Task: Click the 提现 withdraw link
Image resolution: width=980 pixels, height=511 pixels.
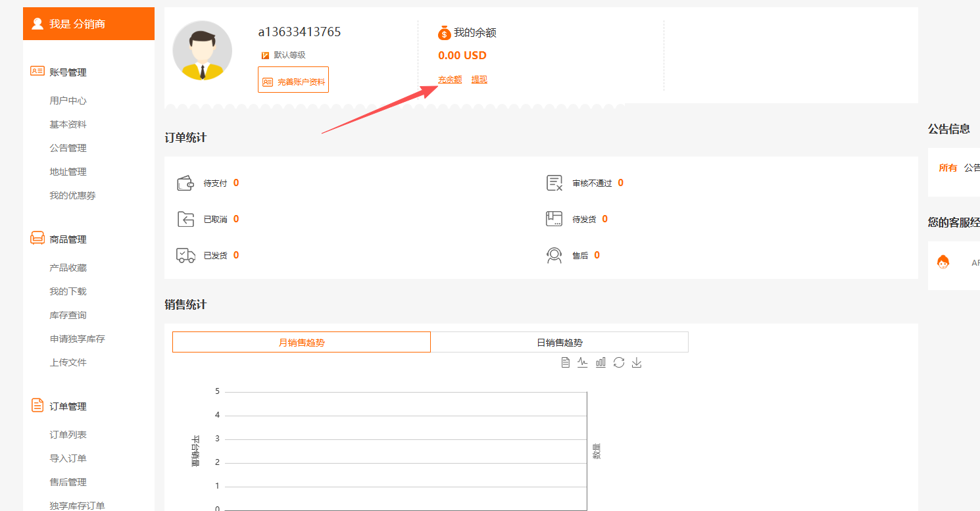Action: coord(479,80)
